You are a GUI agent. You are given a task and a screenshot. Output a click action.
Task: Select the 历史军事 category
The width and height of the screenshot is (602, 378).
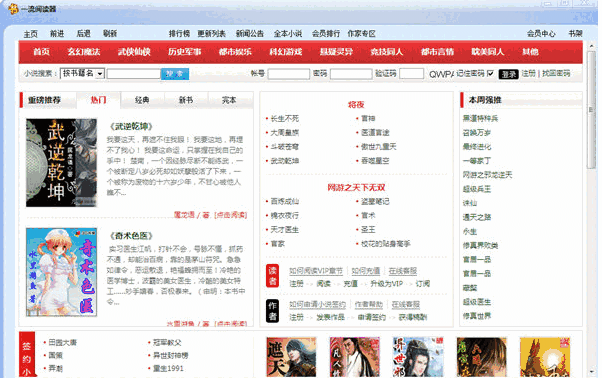pyautogui.click(x=185, y=52)
